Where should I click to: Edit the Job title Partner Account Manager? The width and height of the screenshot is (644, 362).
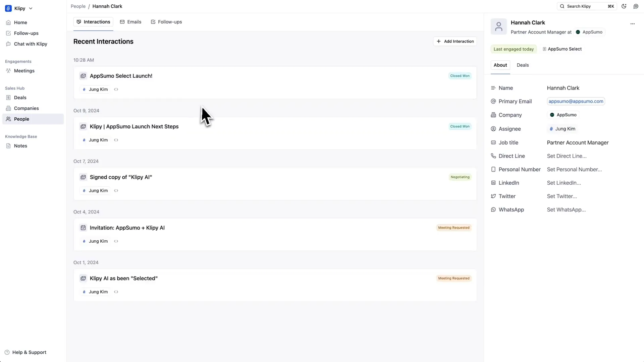click(578, 142)
